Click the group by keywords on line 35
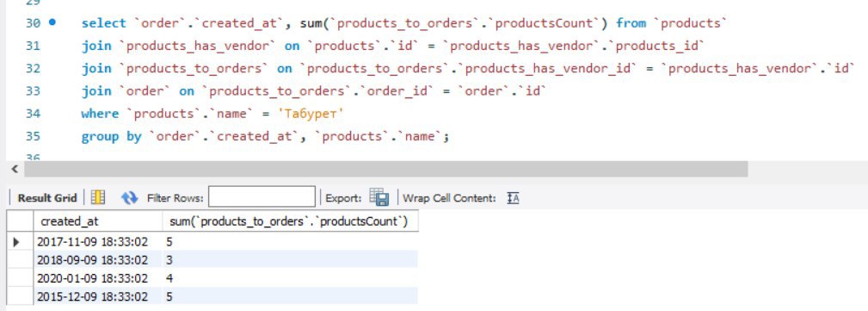 (x=111, y=136)
